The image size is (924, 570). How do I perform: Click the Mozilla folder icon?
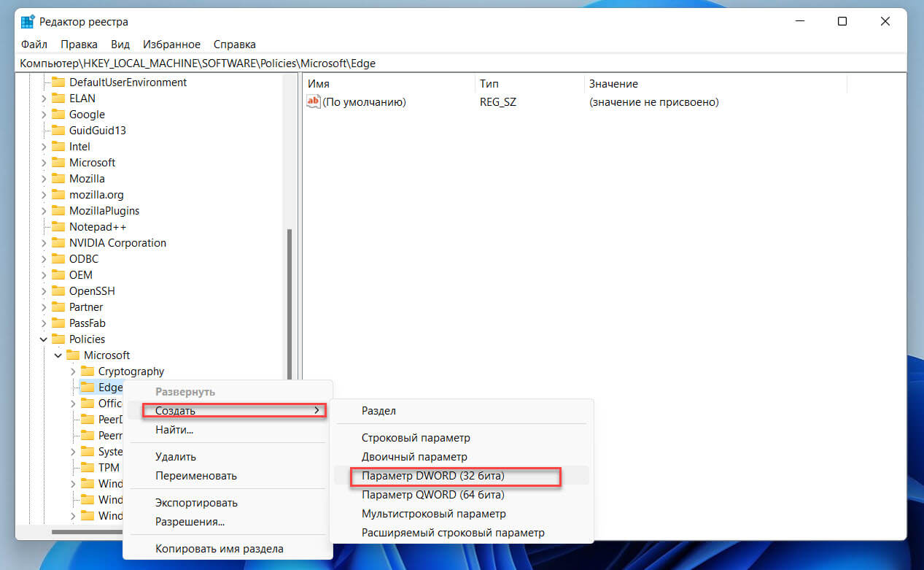click(x=58, y=179)
